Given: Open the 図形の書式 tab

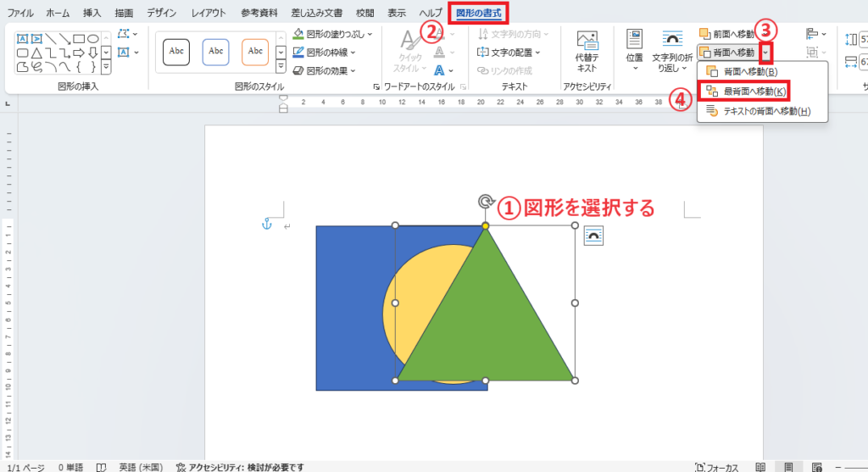Looking at the screenshot, I should (478, 13).
